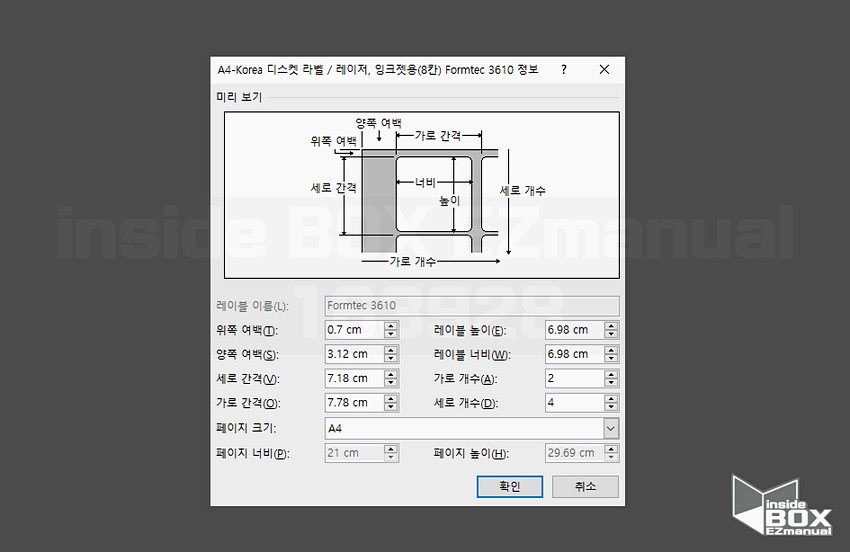Decrease 레이블 너비 with down arrow
The width and height of the screenshot is (850, 552).
tap(611, 358)
